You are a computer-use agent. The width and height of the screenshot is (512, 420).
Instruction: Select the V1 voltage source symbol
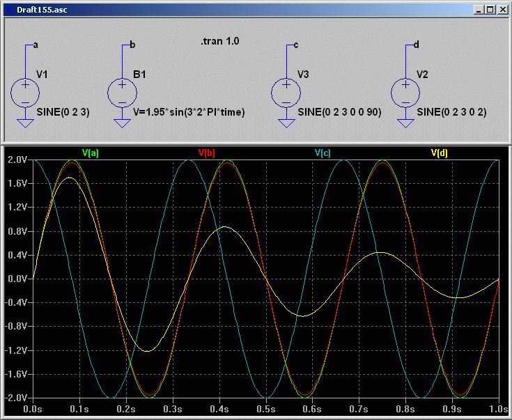(25, 93)
